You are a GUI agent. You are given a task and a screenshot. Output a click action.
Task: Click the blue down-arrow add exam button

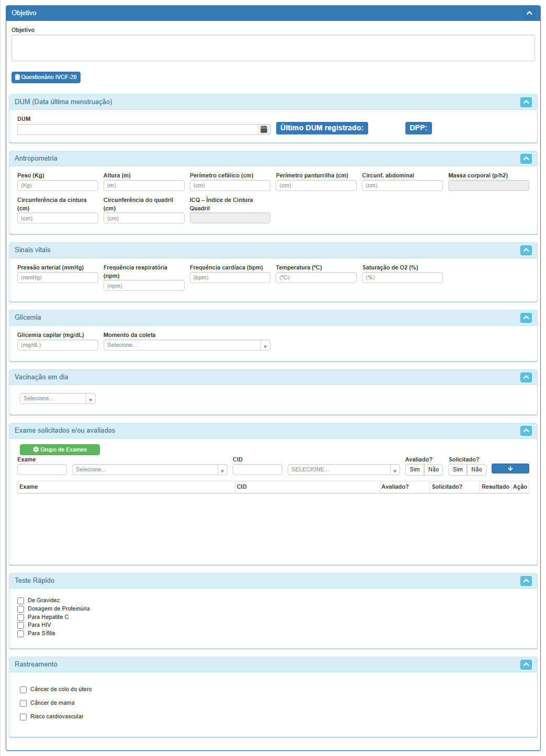[510, 469]
